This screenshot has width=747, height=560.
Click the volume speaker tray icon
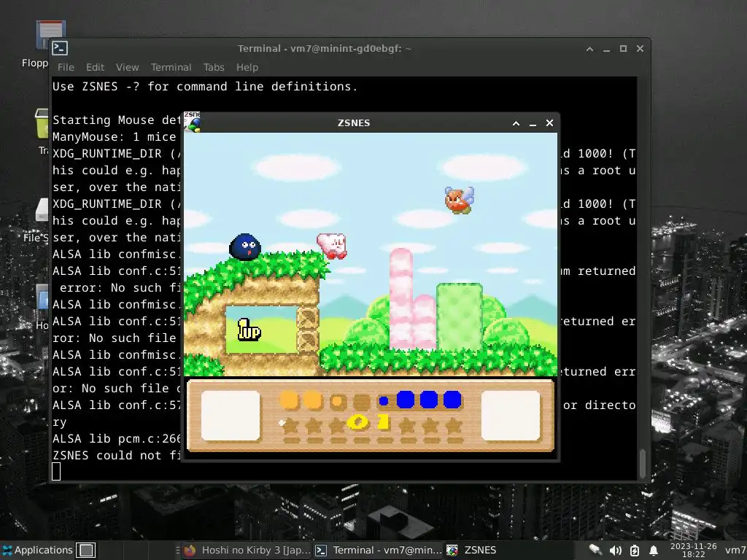point(615,551)
